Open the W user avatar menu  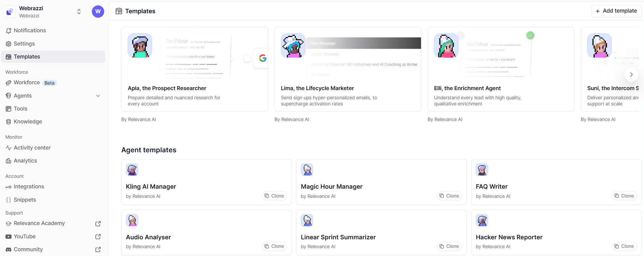[x=98, y=12]
